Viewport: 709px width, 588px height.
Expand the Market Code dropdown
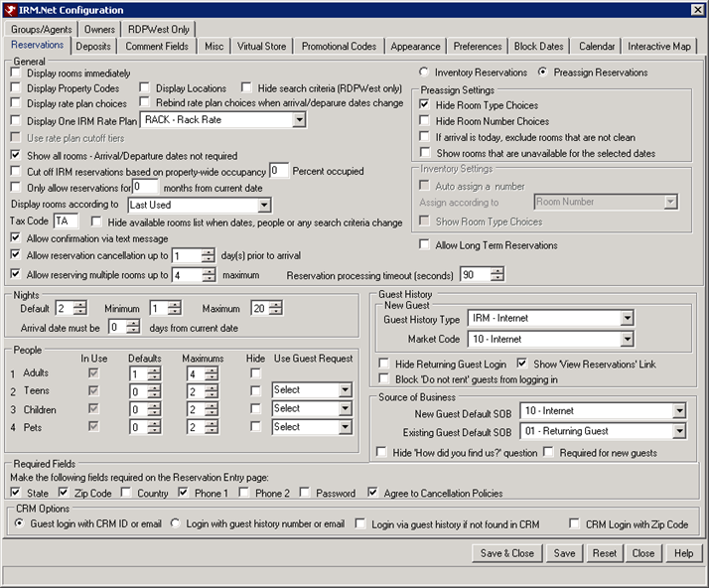tap(627, 340)
